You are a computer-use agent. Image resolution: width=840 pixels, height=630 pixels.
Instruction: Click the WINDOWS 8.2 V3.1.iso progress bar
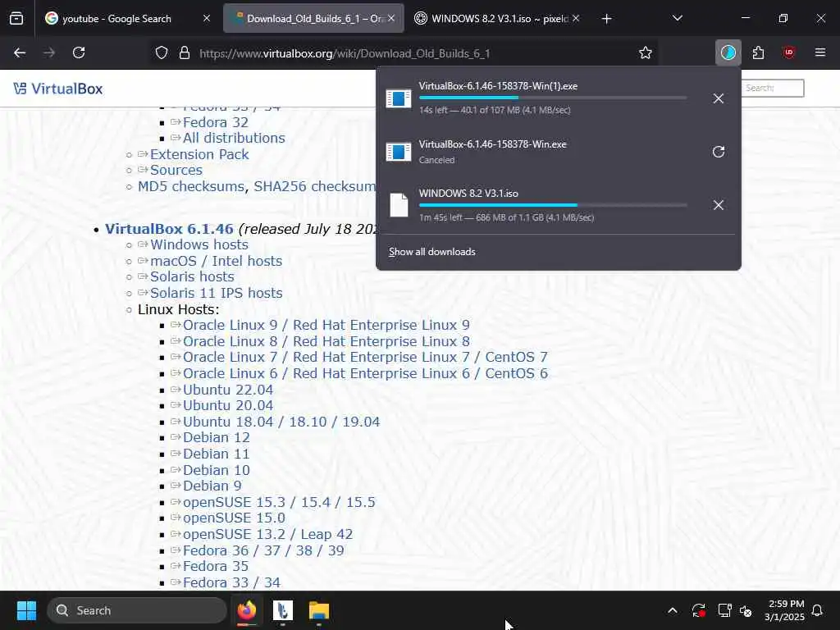point(553,204)
